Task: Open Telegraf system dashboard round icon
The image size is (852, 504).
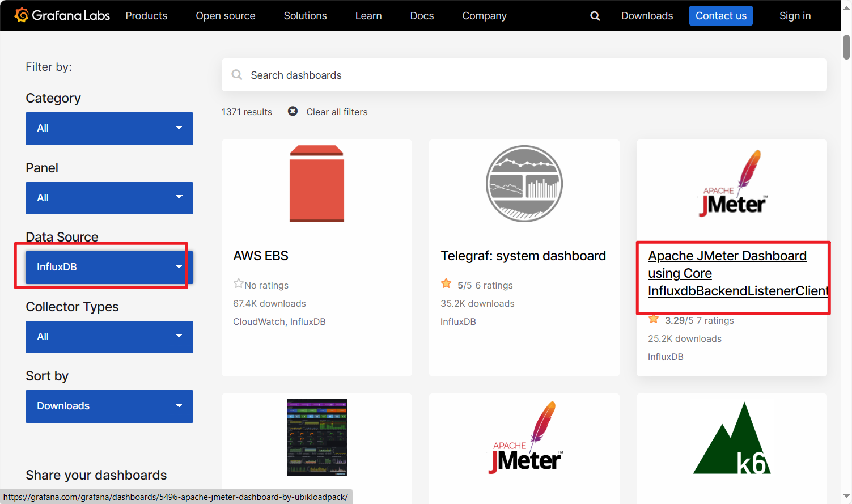Action: (524, 184)
